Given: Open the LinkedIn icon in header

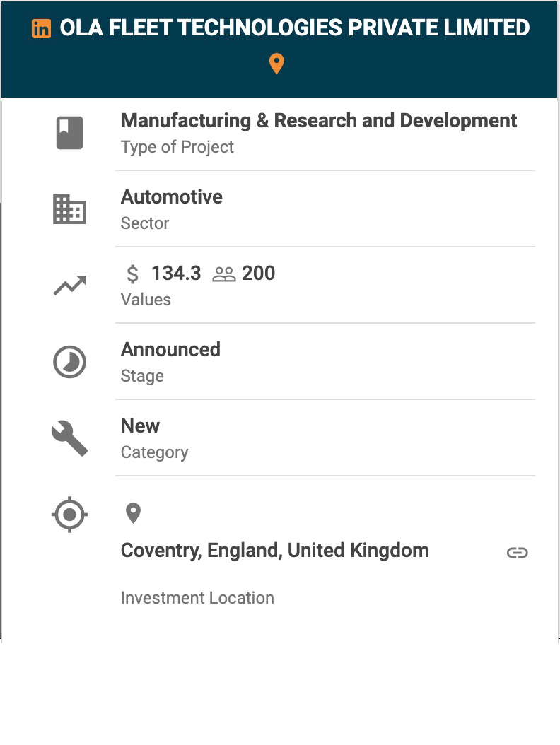Looking at the screenshot, I should point(42,29).
